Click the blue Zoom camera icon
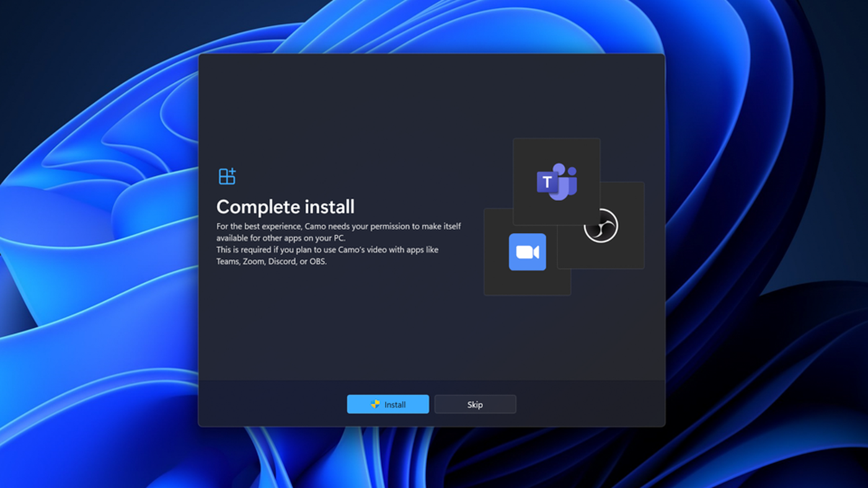 pos(527,252)
